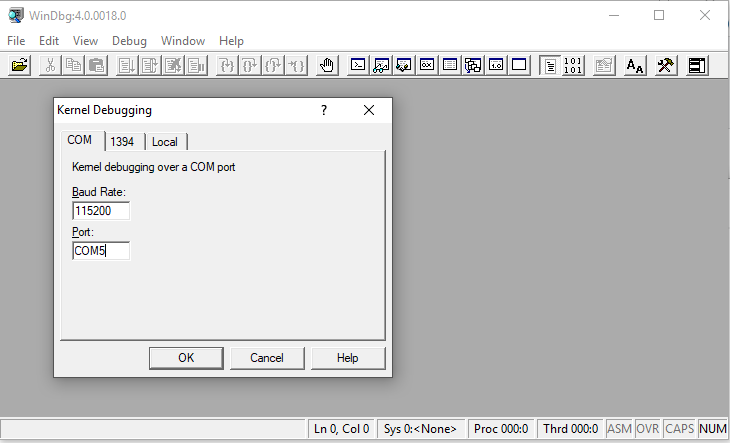Open the Debug menu
The width and height of the screenshot is (730, 443).
point(129,41)
